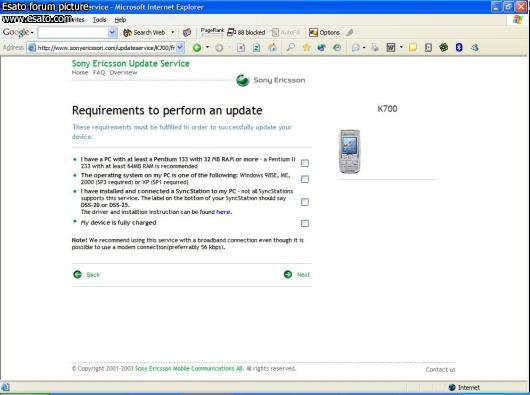Click the Google logo menu

click(x=18, y=32)
